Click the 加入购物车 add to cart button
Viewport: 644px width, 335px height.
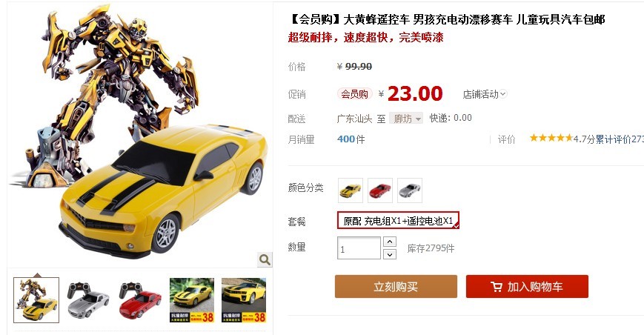[x=527, y=287]
